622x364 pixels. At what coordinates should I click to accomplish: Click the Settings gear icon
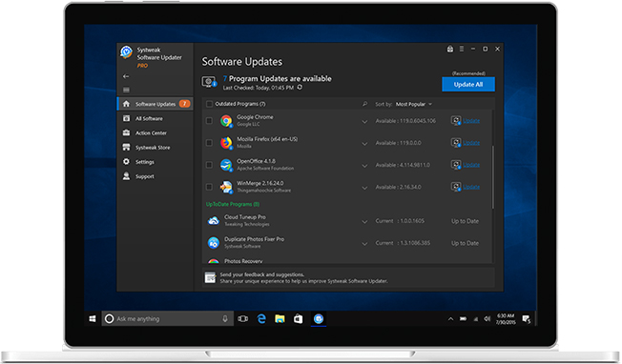126,162
